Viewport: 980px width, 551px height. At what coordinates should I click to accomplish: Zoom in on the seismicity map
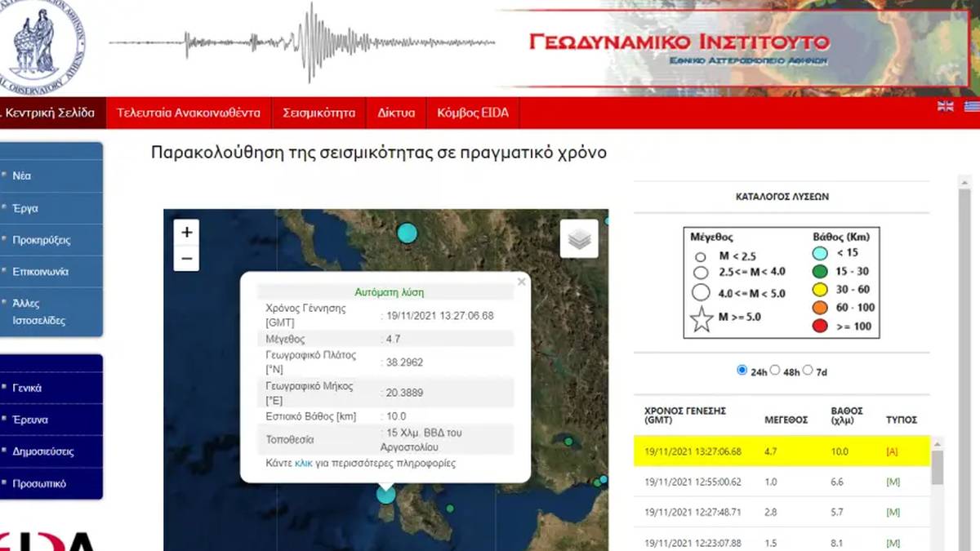(187, 233)
